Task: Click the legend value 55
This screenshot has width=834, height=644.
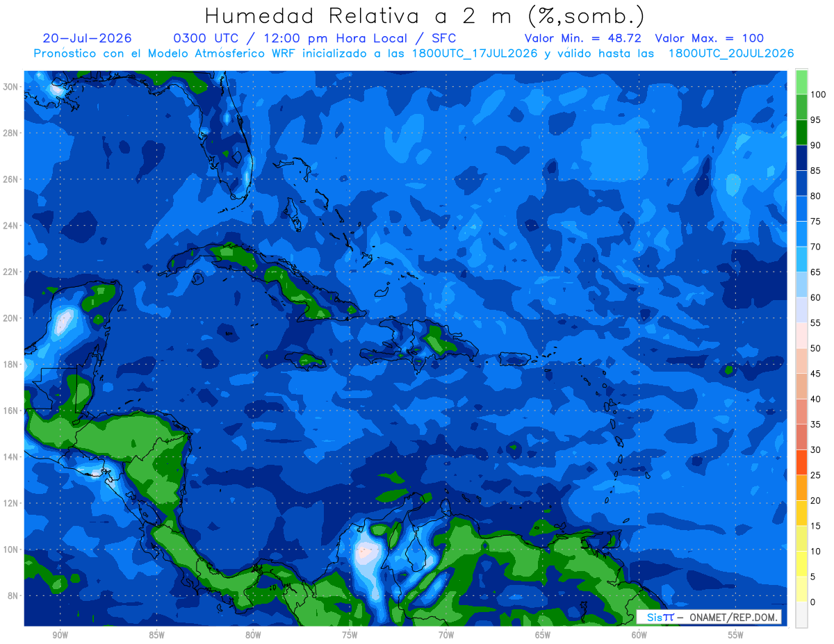Action: click(815, 323)
